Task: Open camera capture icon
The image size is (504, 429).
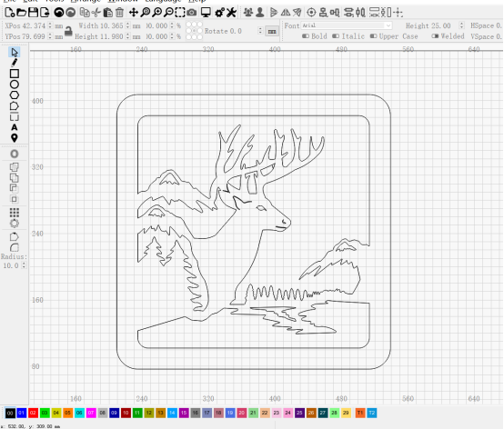Action: pyautogui.click(x=192, y=13)
